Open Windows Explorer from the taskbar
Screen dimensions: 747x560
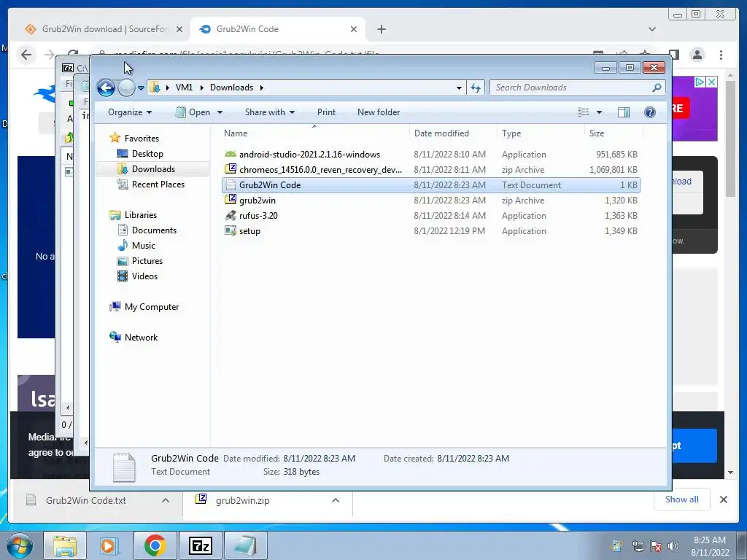(65, 545)
